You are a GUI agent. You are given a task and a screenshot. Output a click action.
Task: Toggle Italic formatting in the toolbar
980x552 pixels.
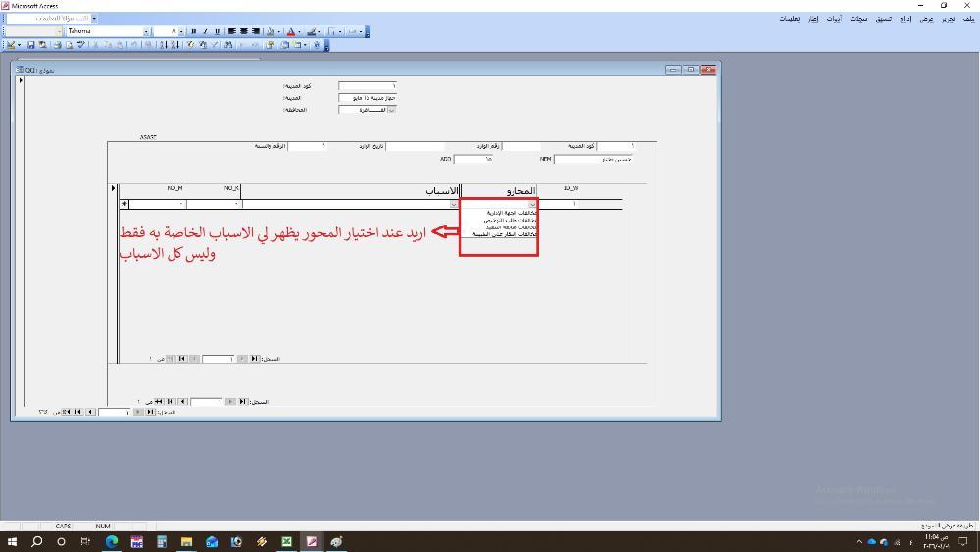(x=205, y=31)
